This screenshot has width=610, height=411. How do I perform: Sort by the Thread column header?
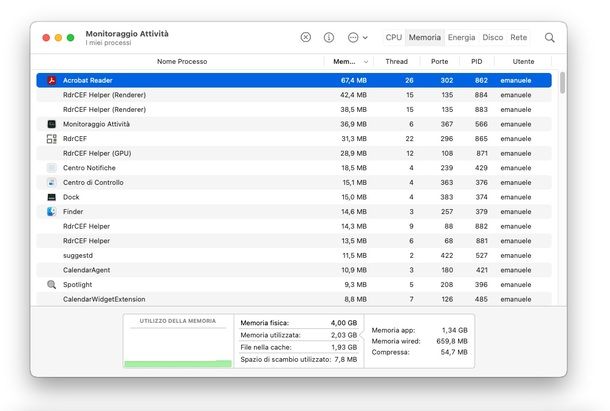(396, 61)
